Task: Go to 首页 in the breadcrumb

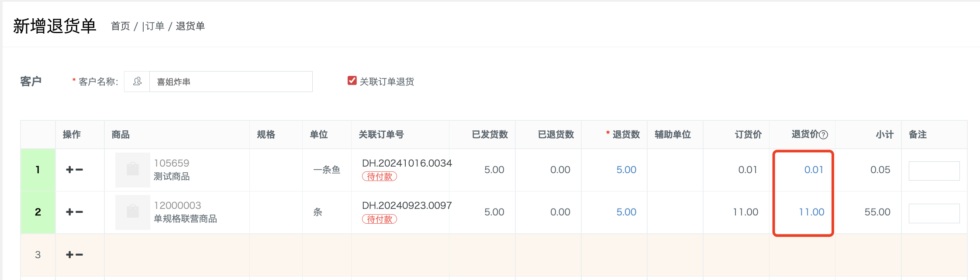Action: [121, 26]
